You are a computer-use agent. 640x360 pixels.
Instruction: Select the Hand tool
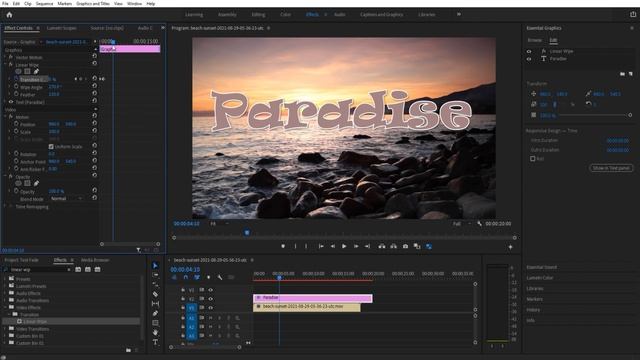click(155, 332)
